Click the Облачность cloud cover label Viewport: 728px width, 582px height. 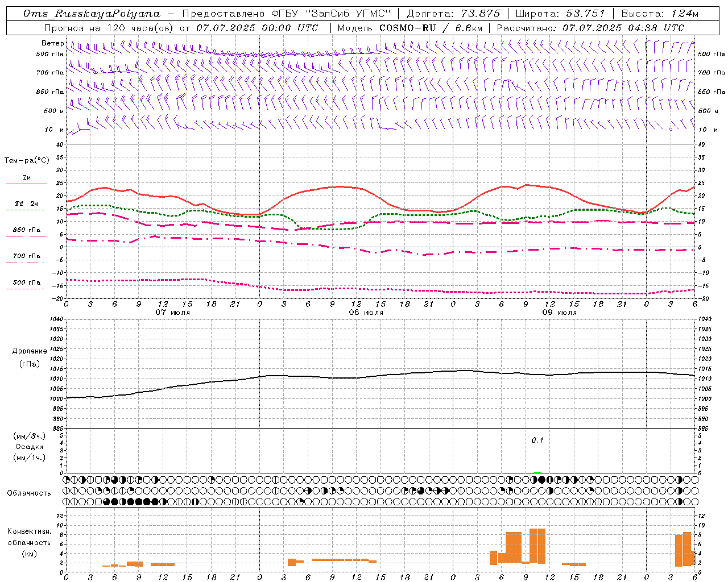coord(29,493)
